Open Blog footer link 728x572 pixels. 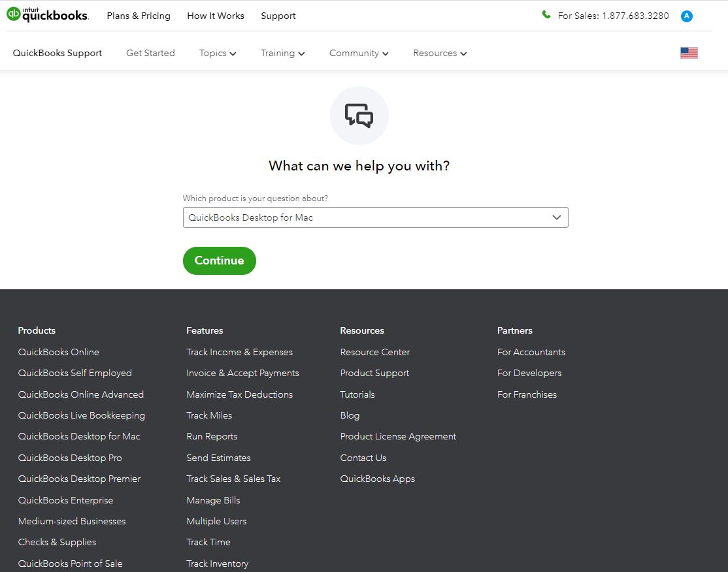350,416
